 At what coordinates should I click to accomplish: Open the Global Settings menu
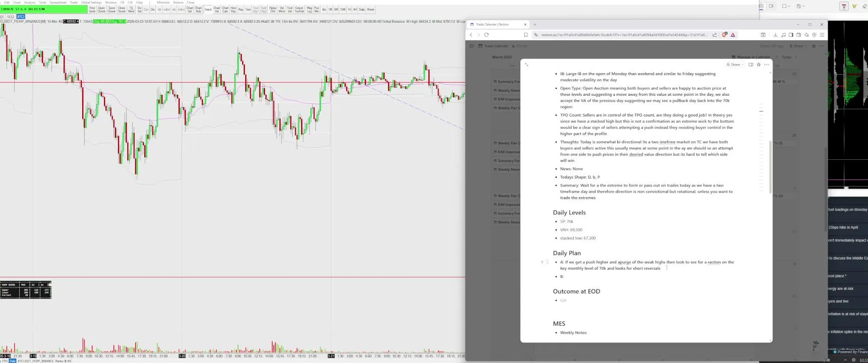coord(91,3)
